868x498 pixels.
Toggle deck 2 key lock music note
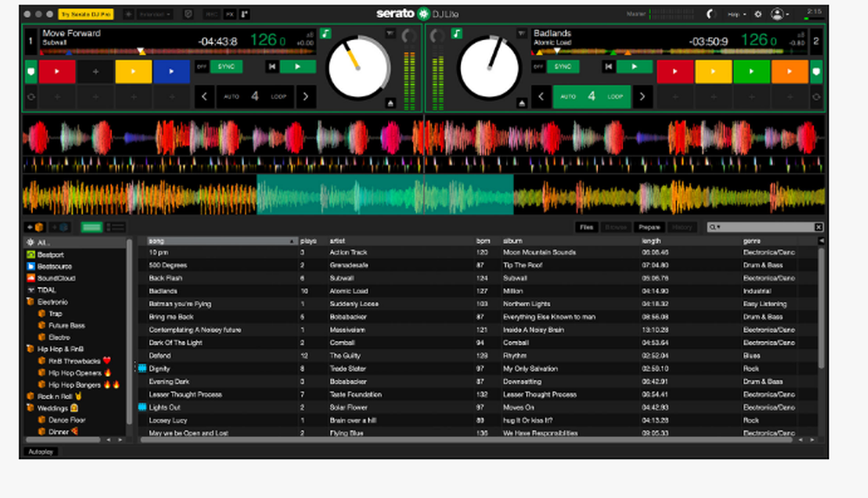(457, 34)
